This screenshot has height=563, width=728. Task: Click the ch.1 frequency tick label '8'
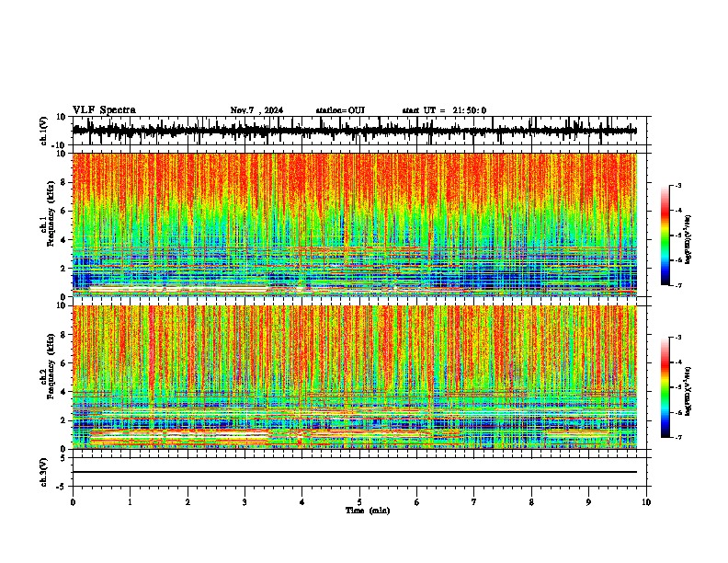click(64, 182)
